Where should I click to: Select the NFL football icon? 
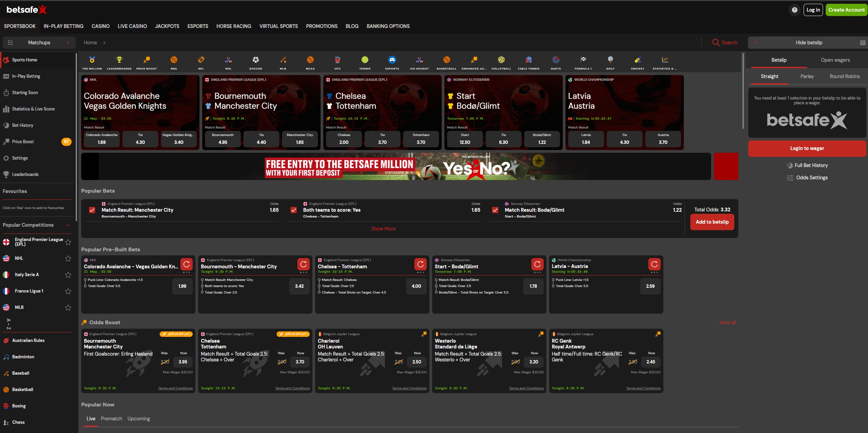point(201,60)
